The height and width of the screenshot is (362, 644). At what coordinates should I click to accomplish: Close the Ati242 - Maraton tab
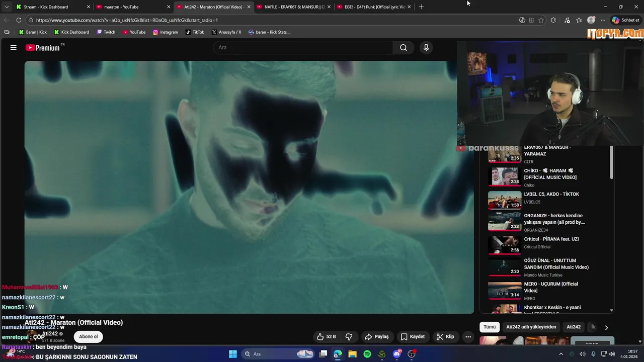[249, 7]
